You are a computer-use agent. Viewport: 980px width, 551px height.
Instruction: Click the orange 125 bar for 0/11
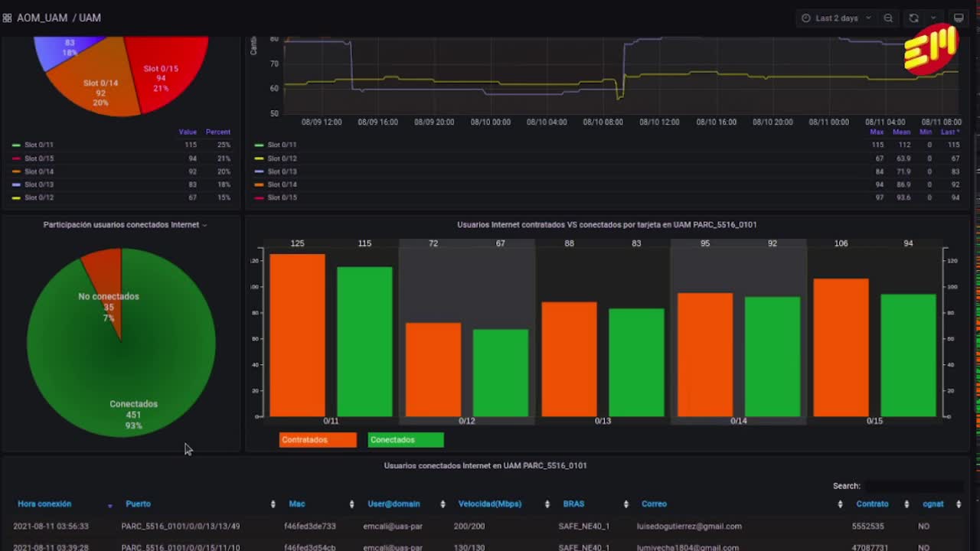coord(297,335)
